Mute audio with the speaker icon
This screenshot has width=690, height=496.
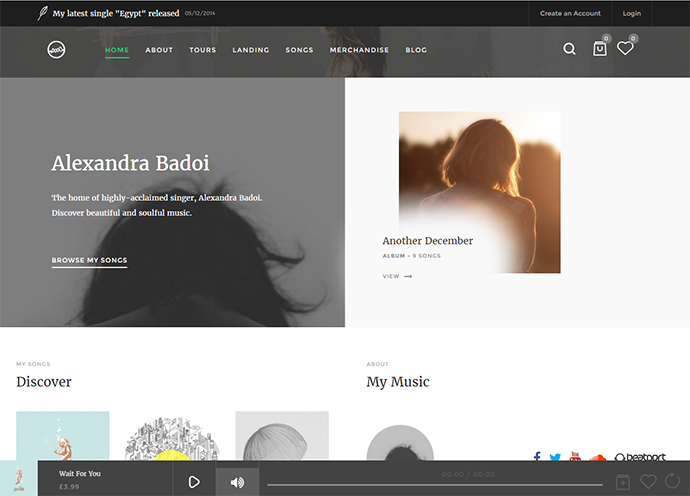pos(237,482)
